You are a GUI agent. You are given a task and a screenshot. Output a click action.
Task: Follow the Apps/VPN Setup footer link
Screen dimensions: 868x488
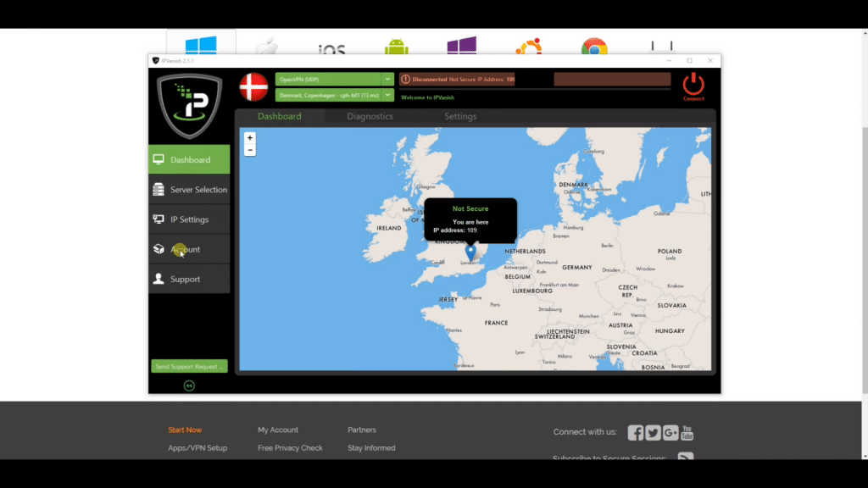(198, 448)
